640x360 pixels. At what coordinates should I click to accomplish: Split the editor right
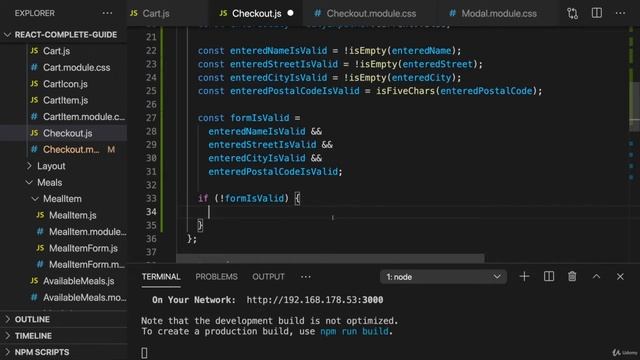click(597, 13)
